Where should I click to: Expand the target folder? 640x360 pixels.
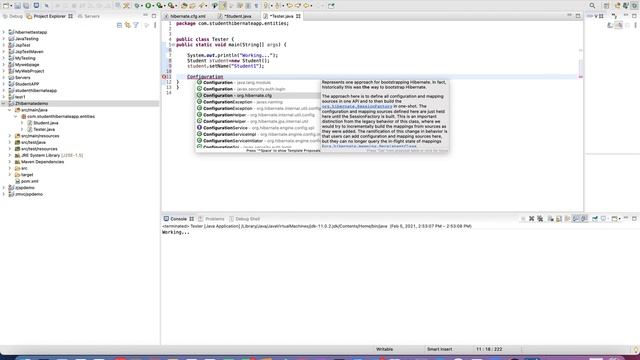click(10, 175)
